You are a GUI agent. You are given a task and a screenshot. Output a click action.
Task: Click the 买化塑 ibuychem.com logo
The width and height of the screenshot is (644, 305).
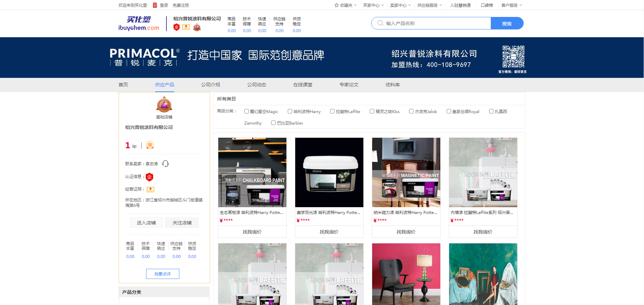(x=139, y=23)
